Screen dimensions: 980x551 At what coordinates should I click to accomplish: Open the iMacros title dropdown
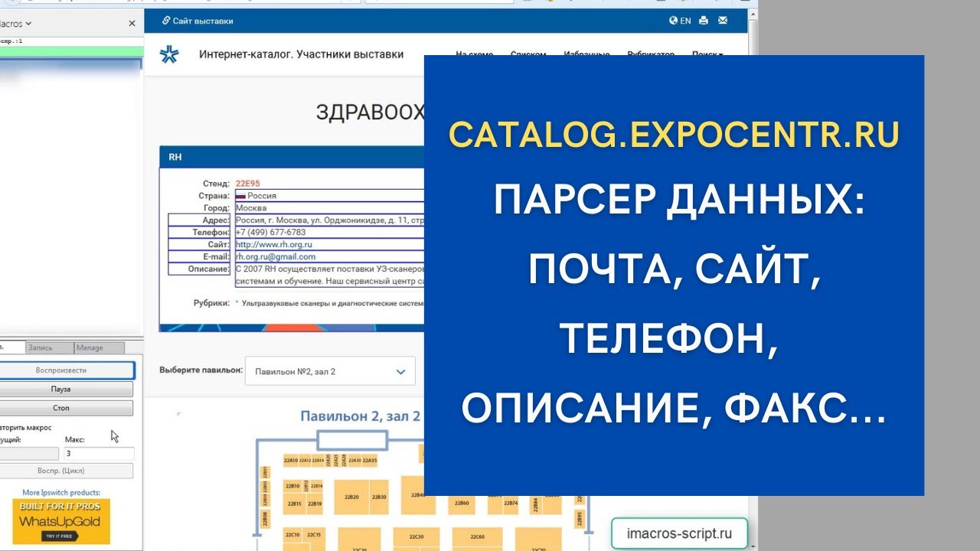pyautogui.click(x=17, y=24)
